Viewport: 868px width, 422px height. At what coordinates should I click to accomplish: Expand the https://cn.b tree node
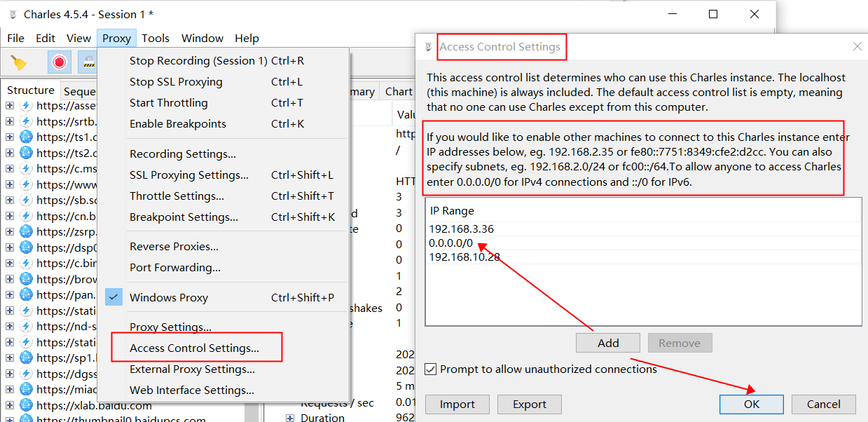pyautogui.click(x=10, y=216)
